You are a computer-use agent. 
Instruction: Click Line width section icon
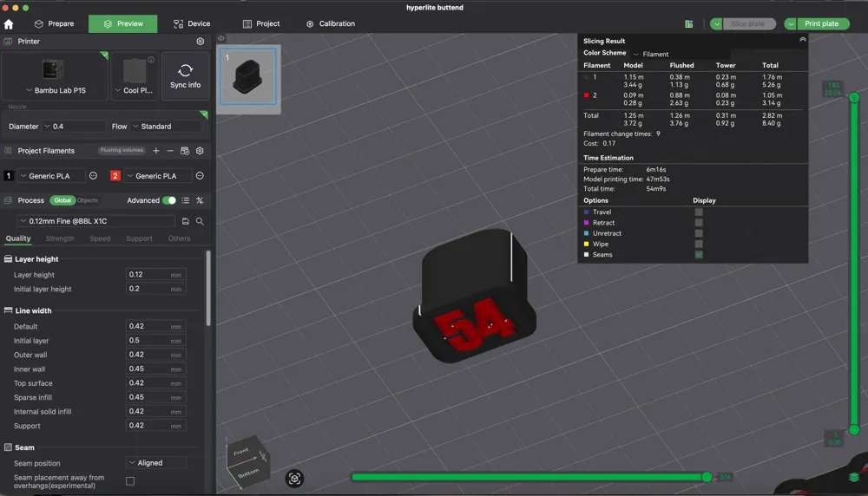click(9, 310)
